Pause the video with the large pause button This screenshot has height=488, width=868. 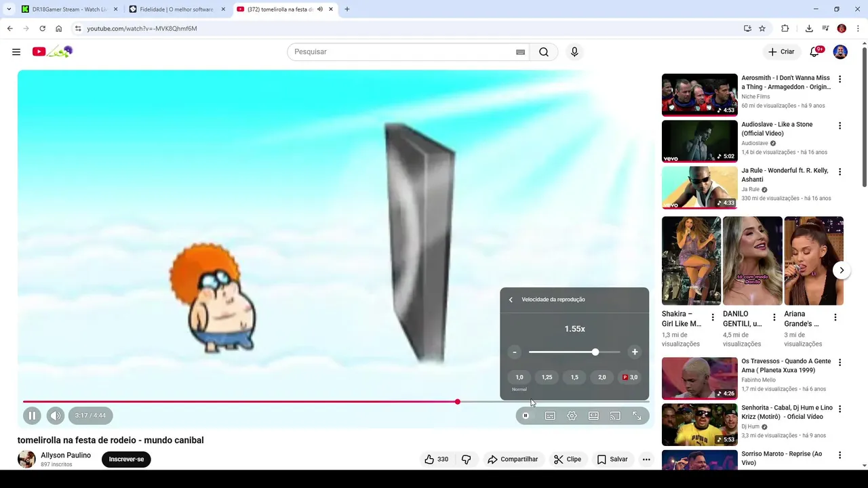[x=32, y=415]
